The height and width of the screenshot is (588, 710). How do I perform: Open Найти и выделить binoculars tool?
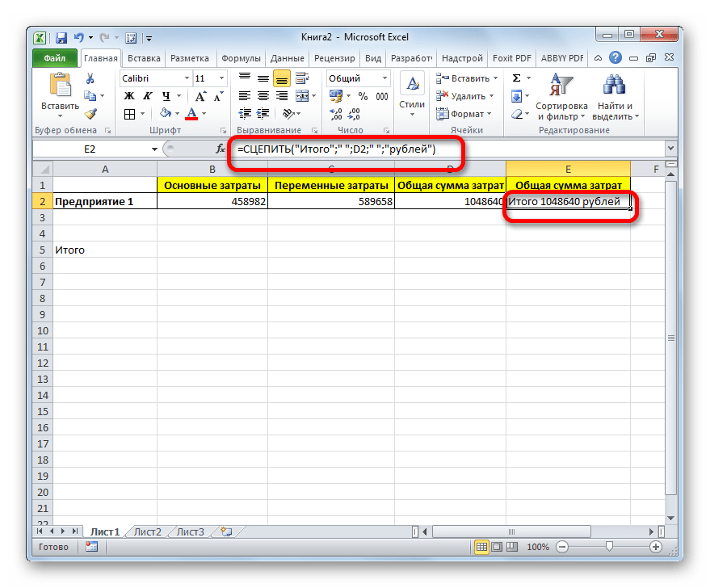point(615,85)
